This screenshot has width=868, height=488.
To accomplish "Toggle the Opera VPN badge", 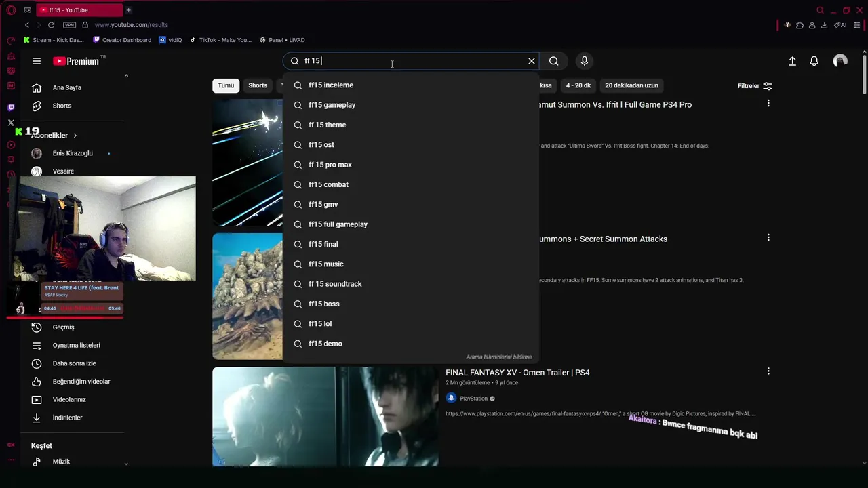I will pyautogui.click(x=69, y=25).
